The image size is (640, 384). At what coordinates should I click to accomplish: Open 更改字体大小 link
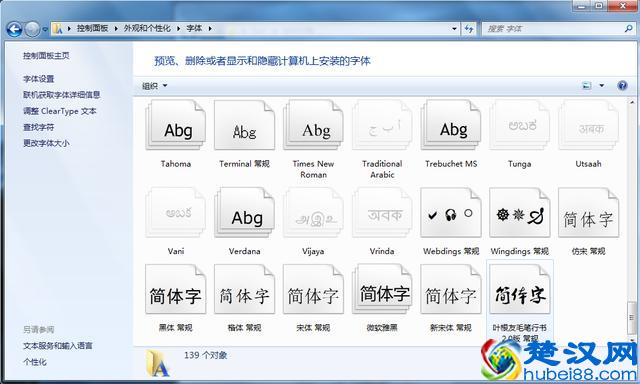pyautogui.click(x=46, y=143)
